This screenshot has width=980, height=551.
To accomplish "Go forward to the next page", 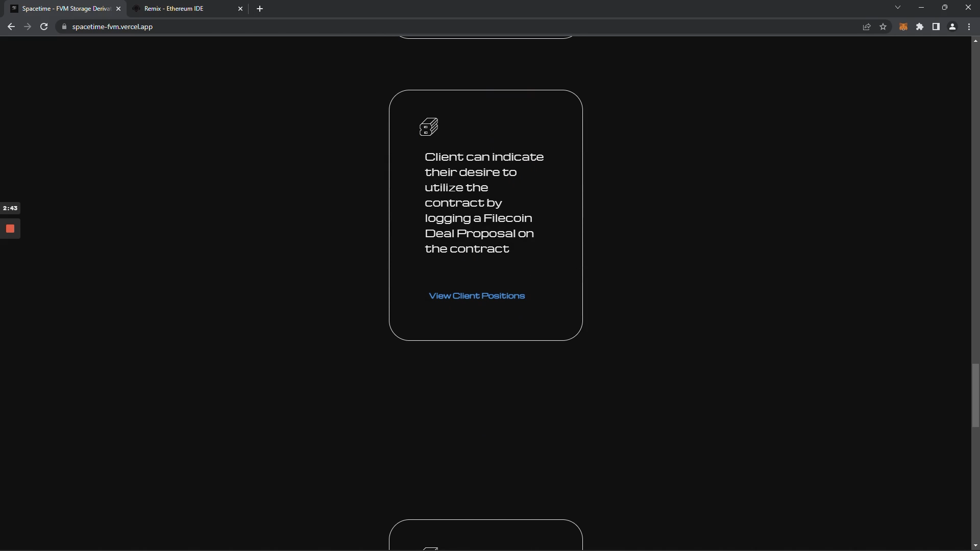I will [x=28, y=27].
